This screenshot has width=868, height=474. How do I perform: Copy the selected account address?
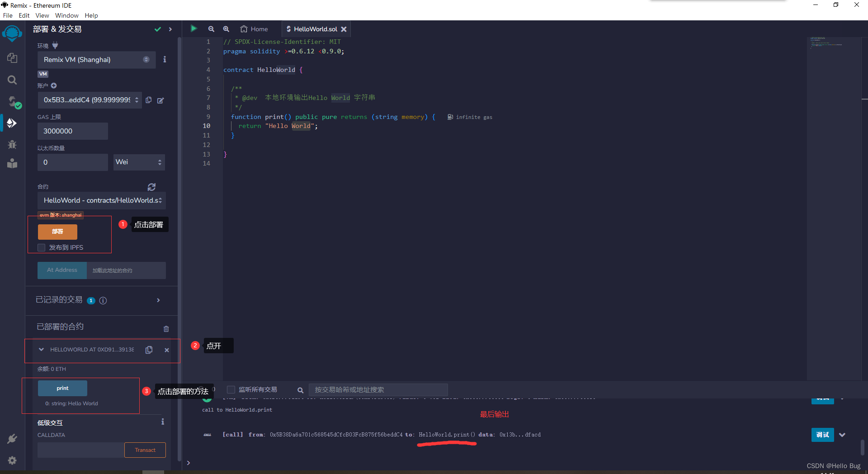click(x=149, y=100)
